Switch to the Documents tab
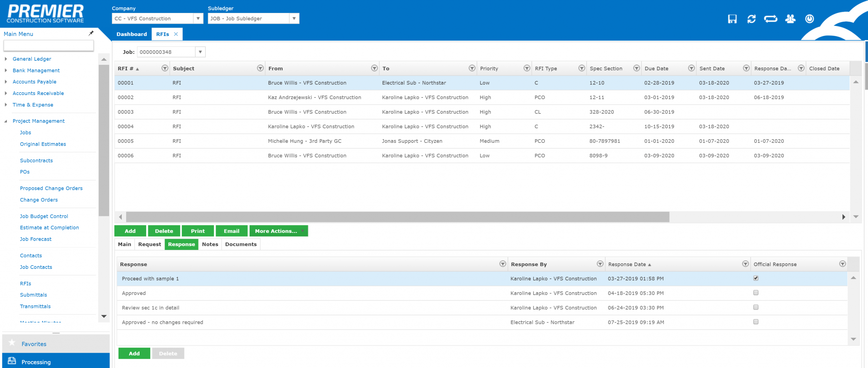The image size is (868, 368). 241,244
